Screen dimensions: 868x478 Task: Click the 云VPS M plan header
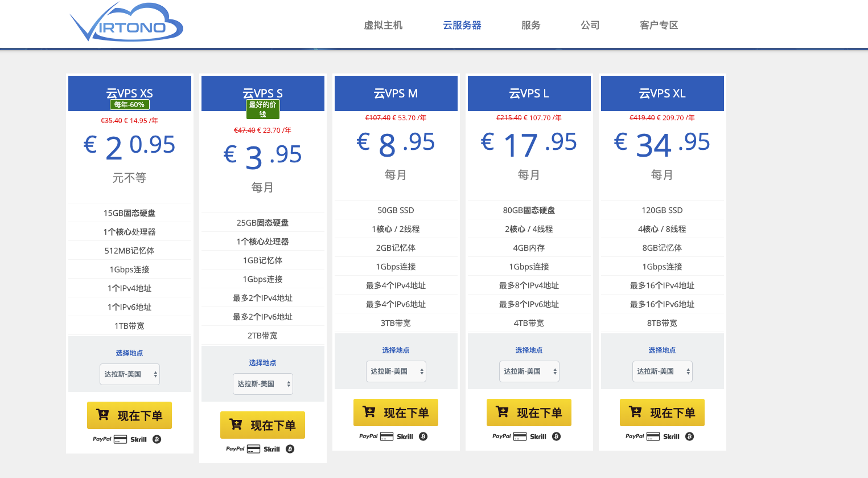[396, 93]
